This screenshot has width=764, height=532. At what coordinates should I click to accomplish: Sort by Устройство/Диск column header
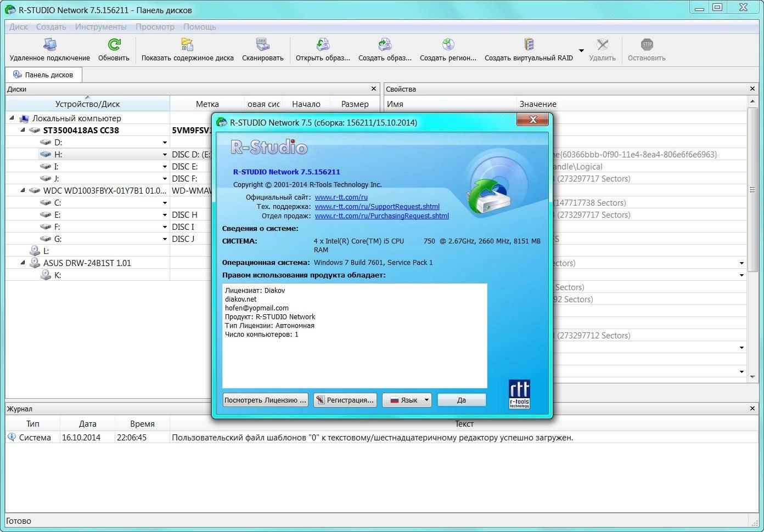pyautogui.click(x=87, y=104)
